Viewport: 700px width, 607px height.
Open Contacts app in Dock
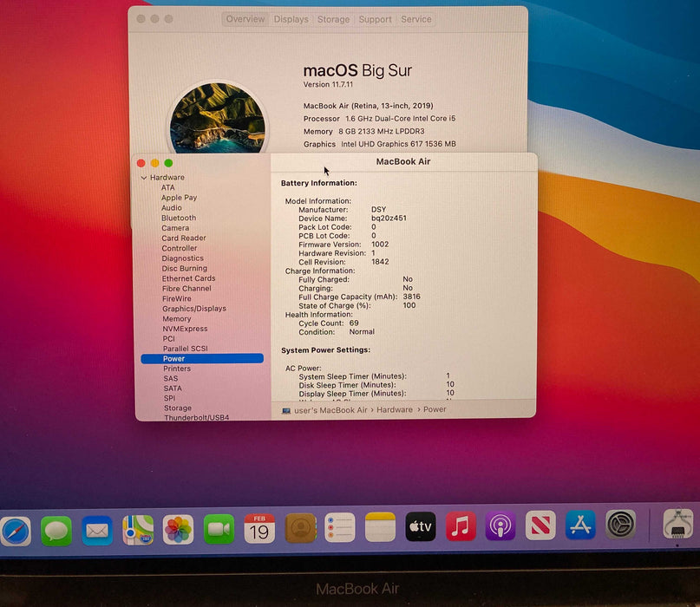pos(300,528)
